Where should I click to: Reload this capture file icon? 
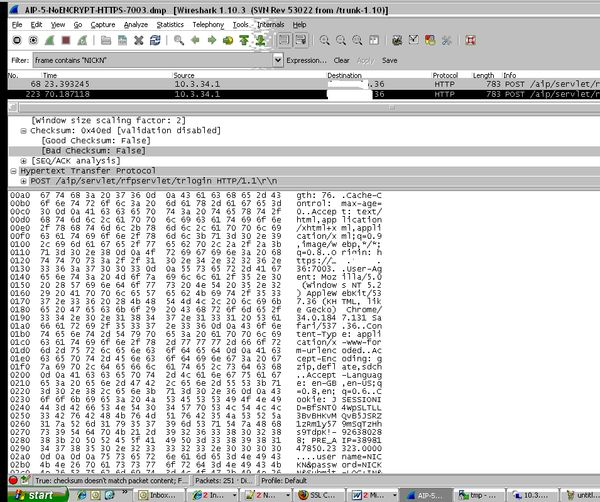coord(155,40)
